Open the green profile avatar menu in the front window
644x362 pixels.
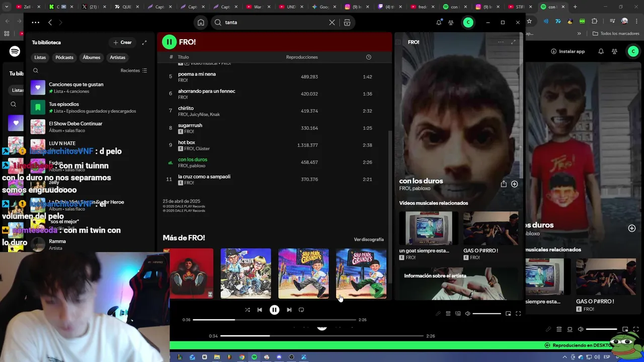point(468,22)
